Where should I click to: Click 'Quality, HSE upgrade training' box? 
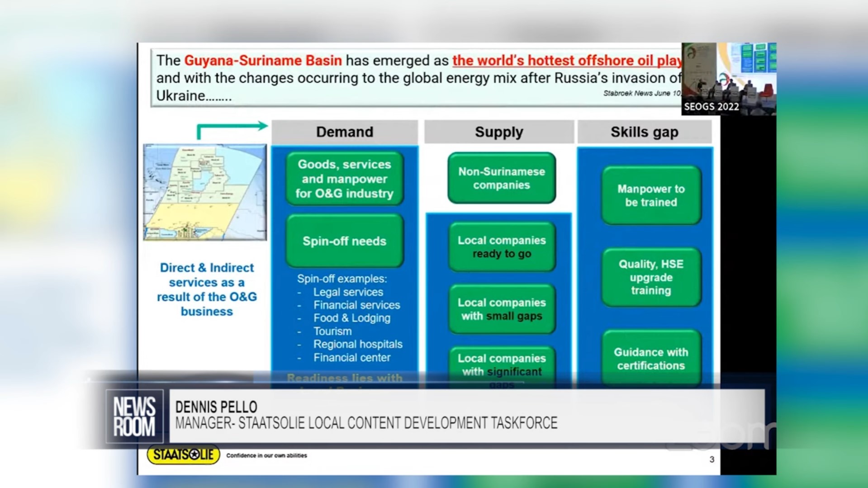[651, 277]
